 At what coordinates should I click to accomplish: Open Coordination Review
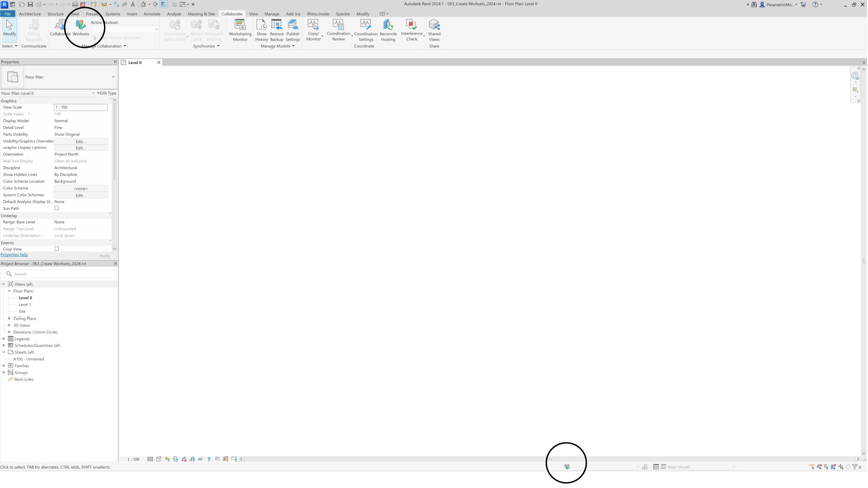pos(338,29)
